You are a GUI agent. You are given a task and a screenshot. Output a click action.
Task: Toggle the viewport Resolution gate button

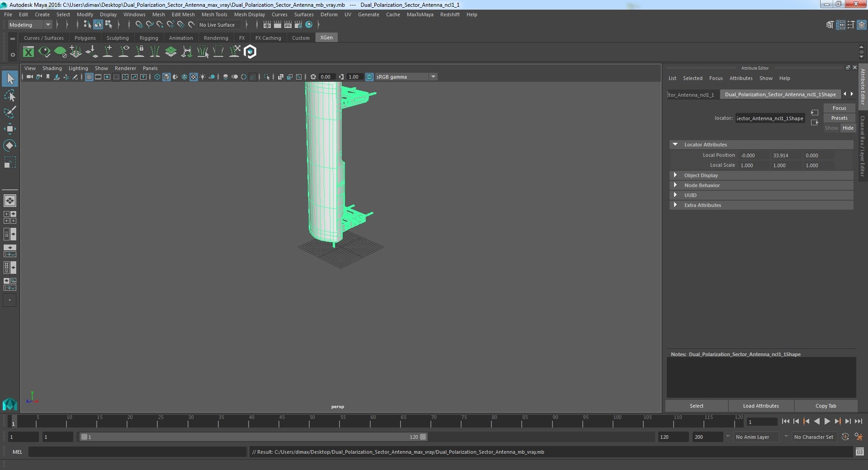coord(107,77)
